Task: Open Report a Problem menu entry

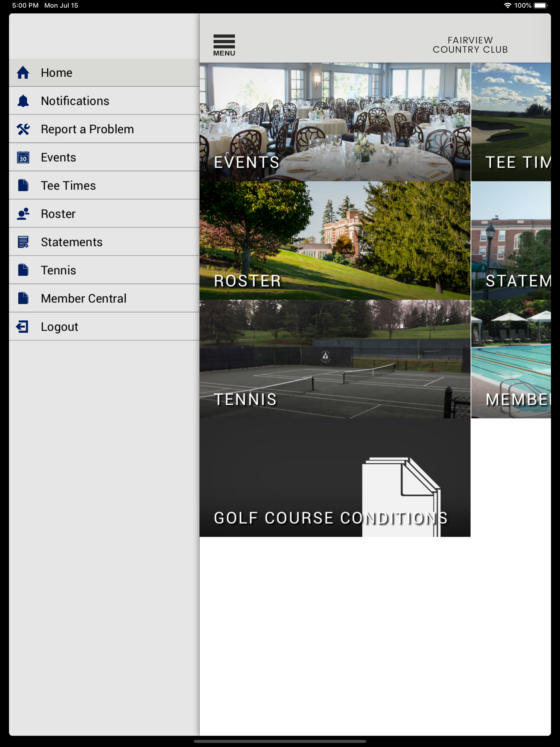Action: click(104, 129)
